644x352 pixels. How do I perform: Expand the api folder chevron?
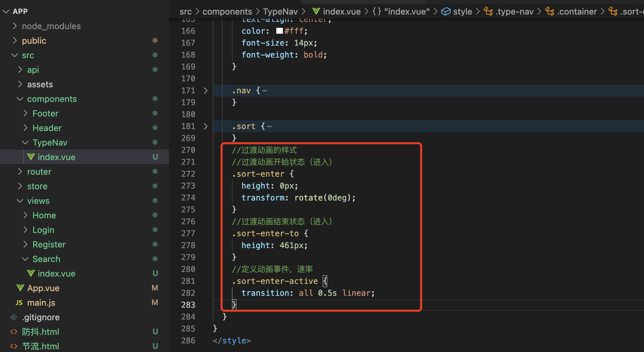point(20,69)
